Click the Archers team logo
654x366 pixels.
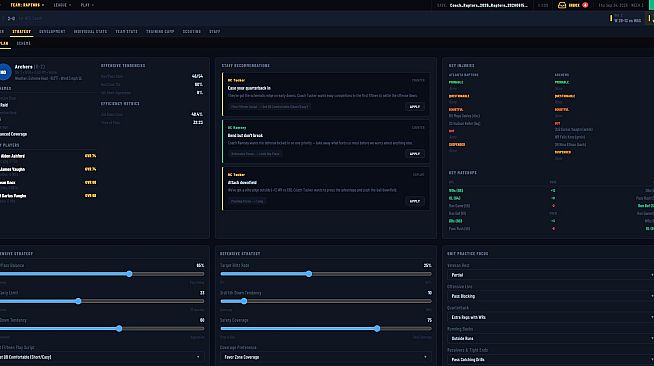click(5, 72)
